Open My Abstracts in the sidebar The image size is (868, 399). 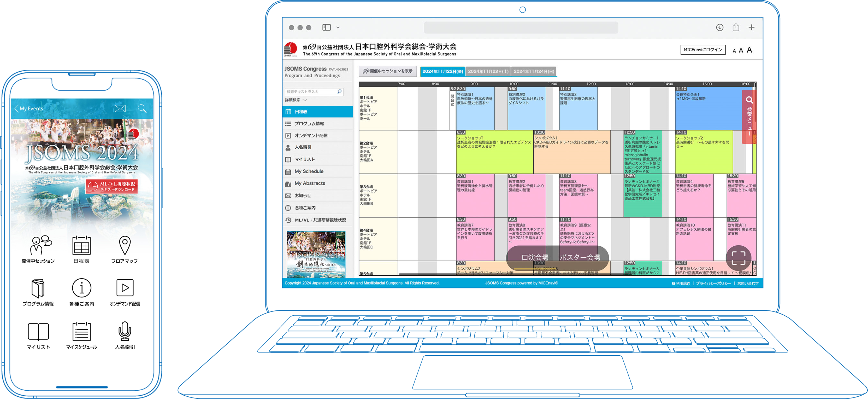click(x=317, y=183)
